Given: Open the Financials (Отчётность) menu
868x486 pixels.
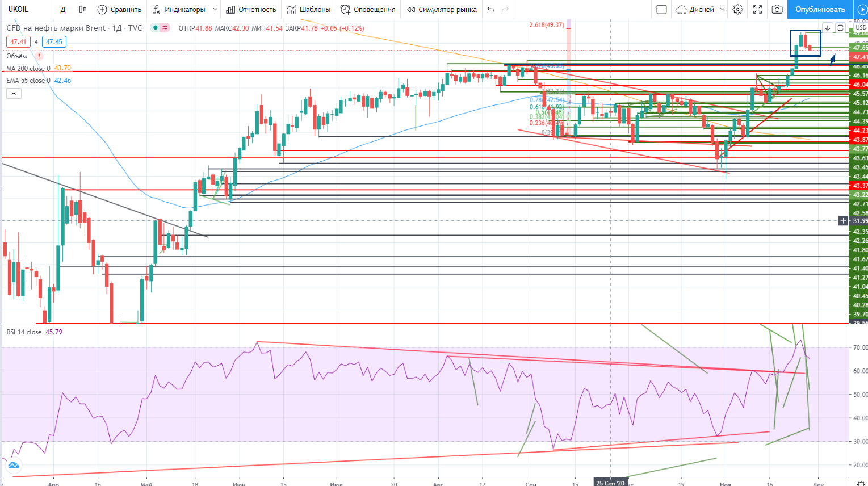Looking at the screenshot, I should (251, 9).
